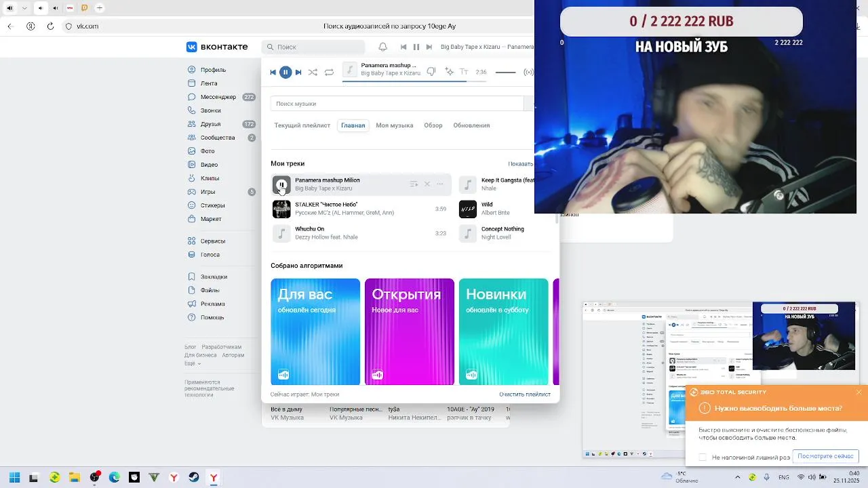Go back with browser back arrow
The image size is (868, 488).
[10, 26]
